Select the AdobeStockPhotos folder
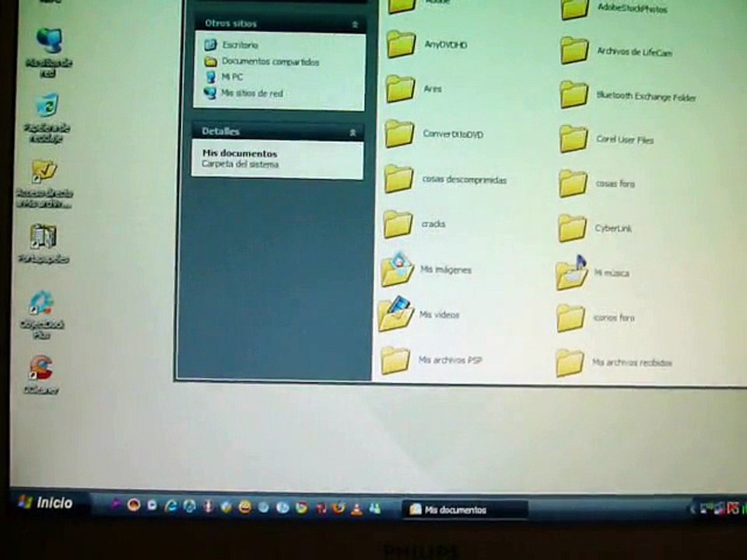Image resolution: width=747 pixels, height=560 pixels. 614,9
